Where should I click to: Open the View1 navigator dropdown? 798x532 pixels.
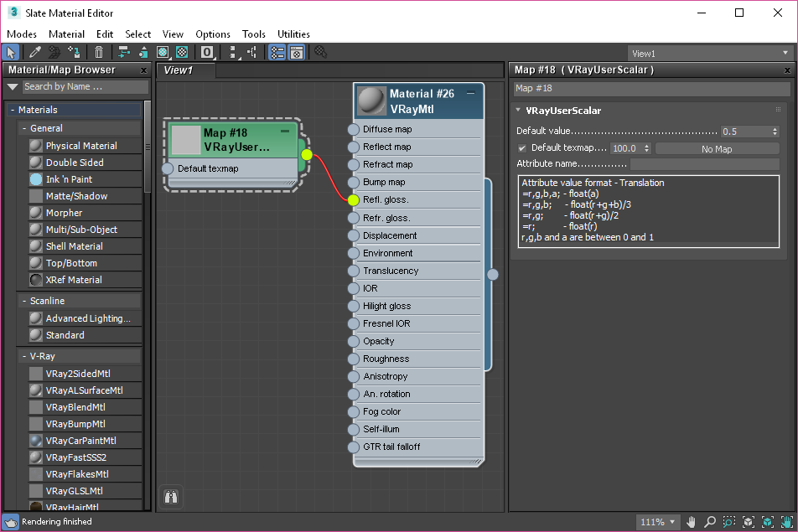[708, 53]
